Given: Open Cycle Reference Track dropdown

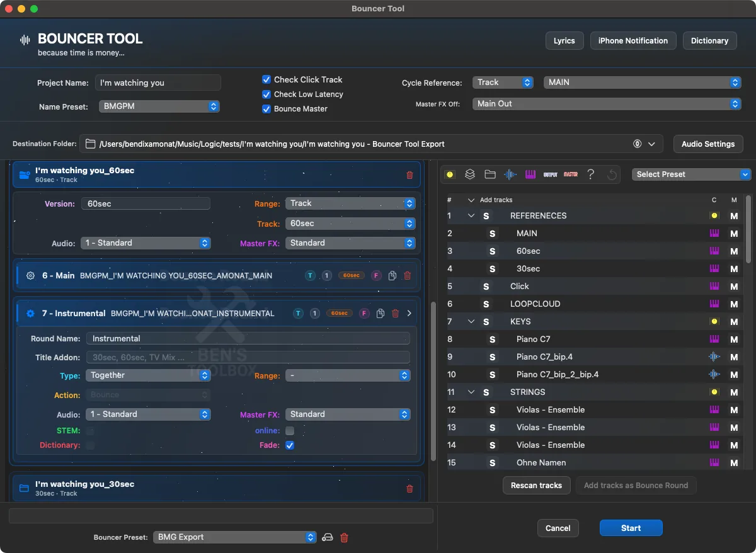Looking at the screenshot, I should point(503,83).
